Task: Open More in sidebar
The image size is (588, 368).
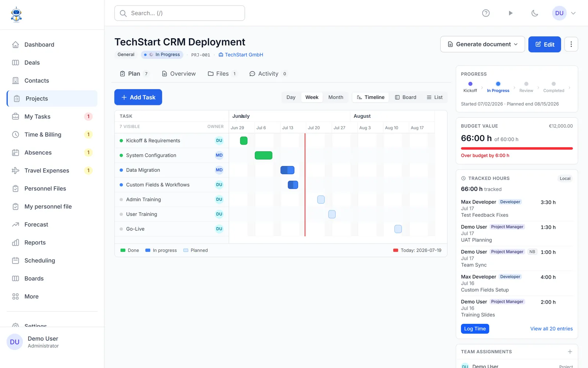Action: [x=52, y=297]
